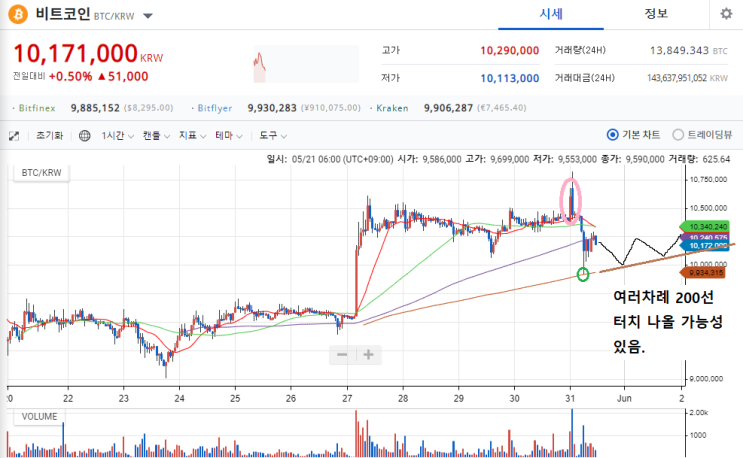The image size is (743, 458).
Task: Click the fullscreen expand chart icon
Action: (x=14, y=136)
